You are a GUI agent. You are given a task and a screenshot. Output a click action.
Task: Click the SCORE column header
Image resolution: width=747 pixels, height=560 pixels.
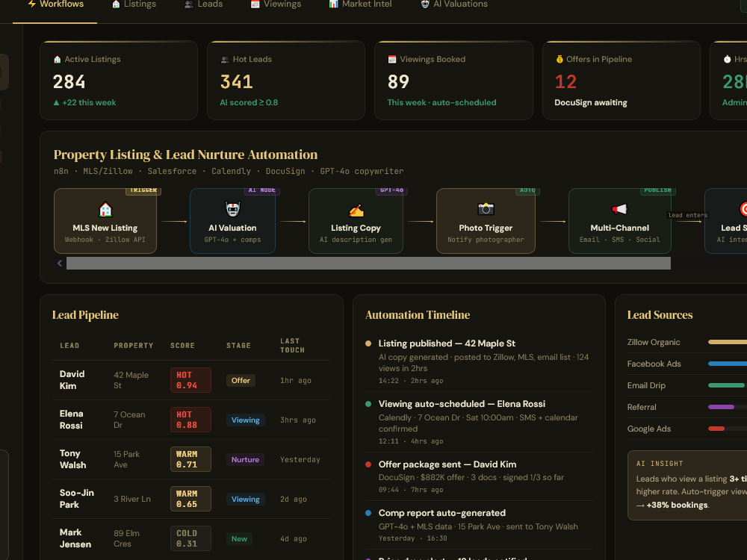[x=182, y=346]
